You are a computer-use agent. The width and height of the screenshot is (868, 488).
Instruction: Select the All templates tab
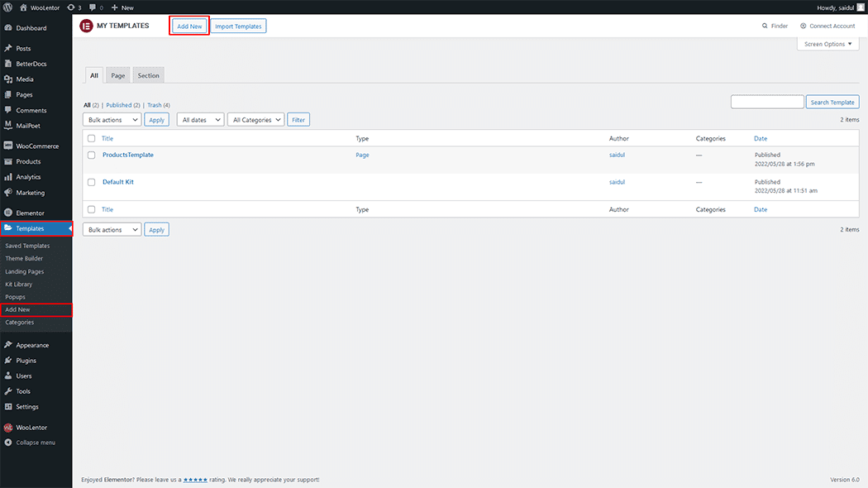pyautogui.click(x=94, y=75)
